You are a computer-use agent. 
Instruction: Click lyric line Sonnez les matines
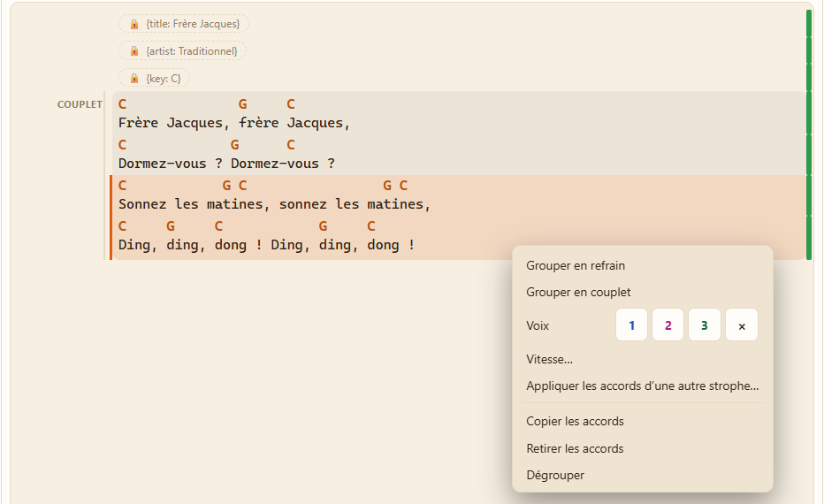[x=274, y=204]
